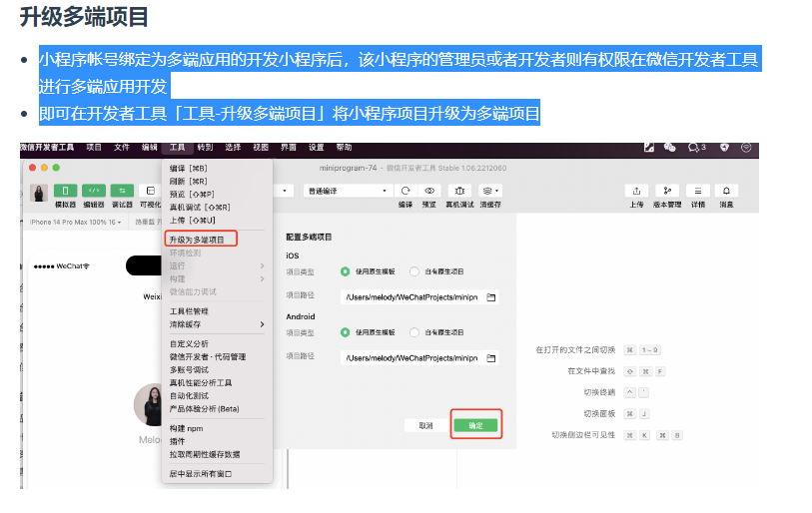Click the 编译 compile refresh icon

pyautogui.click(x=406, y=191)
